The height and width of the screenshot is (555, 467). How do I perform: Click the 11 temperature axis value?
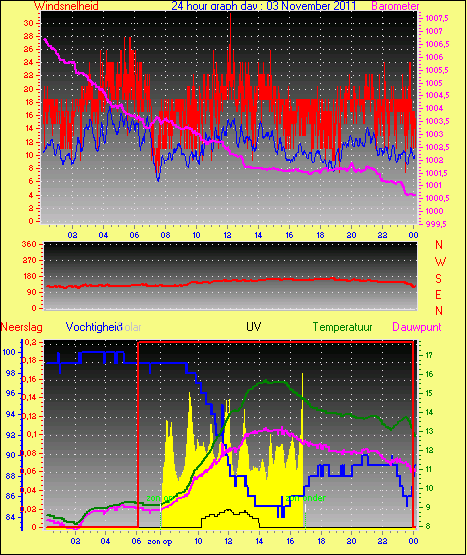pyautogui.click(x=428, y=469)
